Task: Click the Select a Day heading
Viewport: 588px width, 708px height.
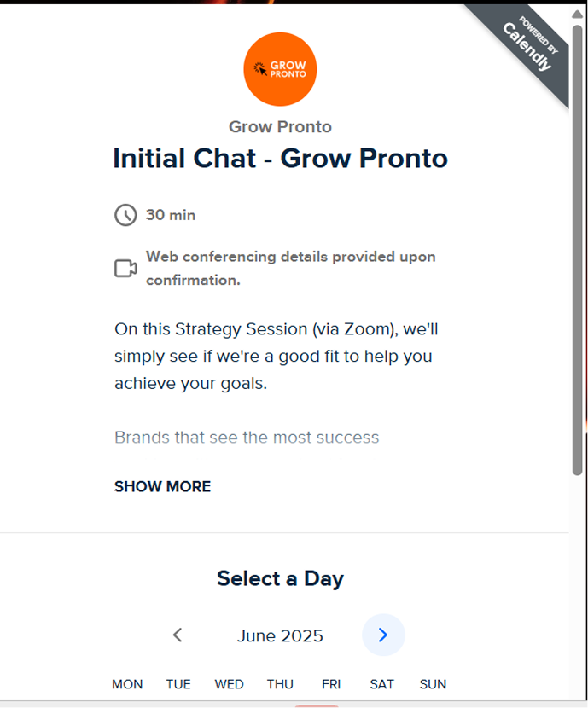Action: (280, 578)
